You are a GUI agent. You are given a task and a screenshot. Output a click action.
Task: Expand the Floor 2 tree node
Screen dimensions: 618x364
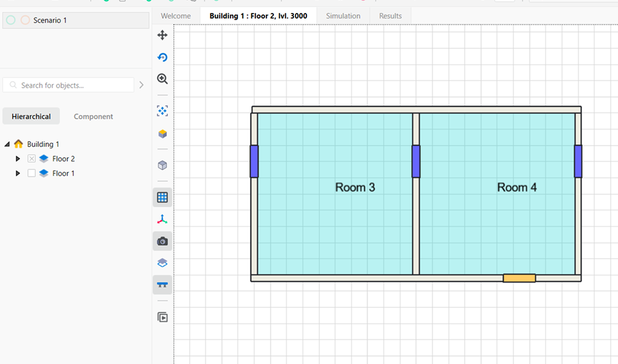coord(18,159)
